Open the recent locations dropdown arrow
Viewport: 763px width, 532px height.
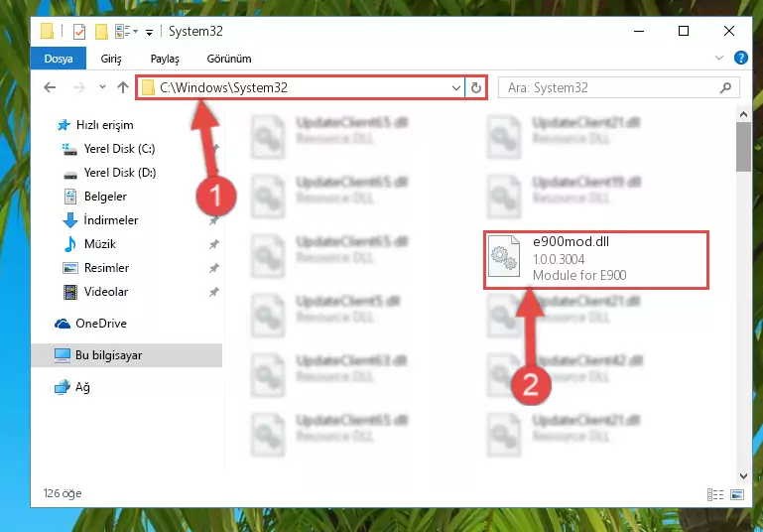(102, 87)
